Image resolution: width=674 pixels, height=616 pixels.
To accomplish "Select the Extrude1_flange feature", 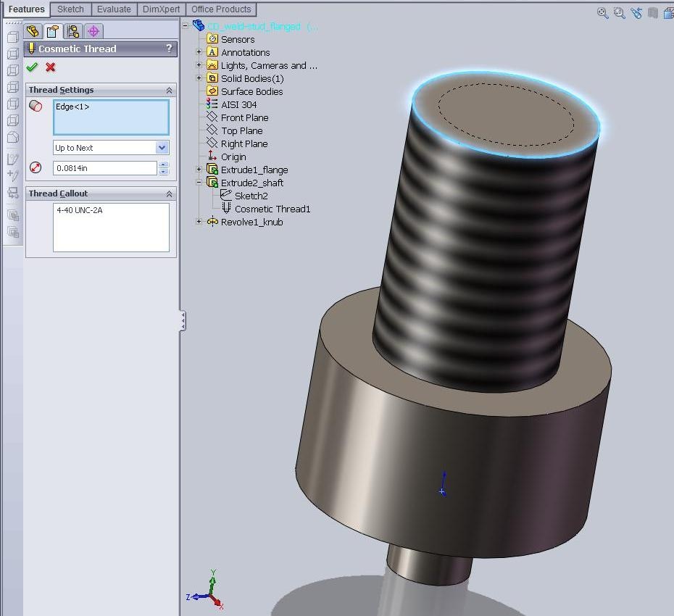I will pos(254,170).
